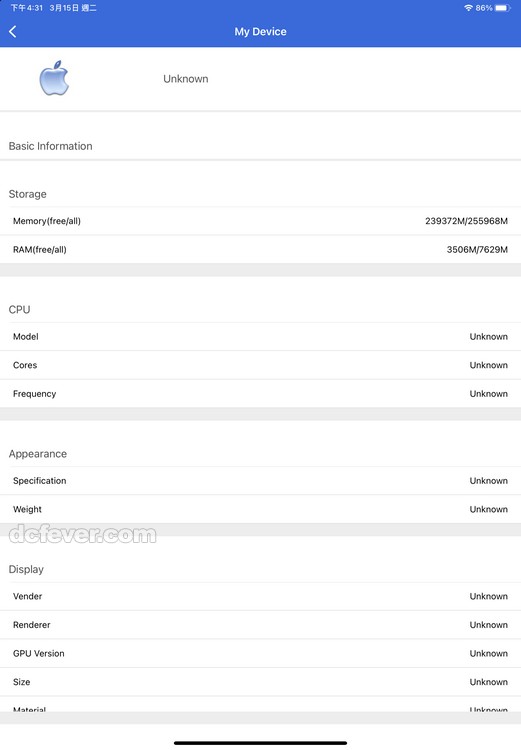Viewport: 521px width, 750px height.
Task: Select the CPU Cores row
Action: pos(260,365)
